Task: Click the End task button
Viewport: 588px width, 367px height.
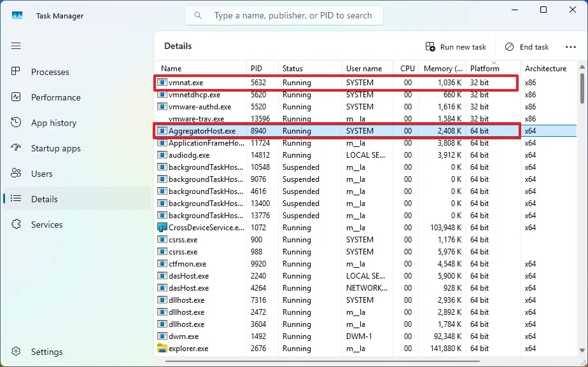Action: pos(528,46)
